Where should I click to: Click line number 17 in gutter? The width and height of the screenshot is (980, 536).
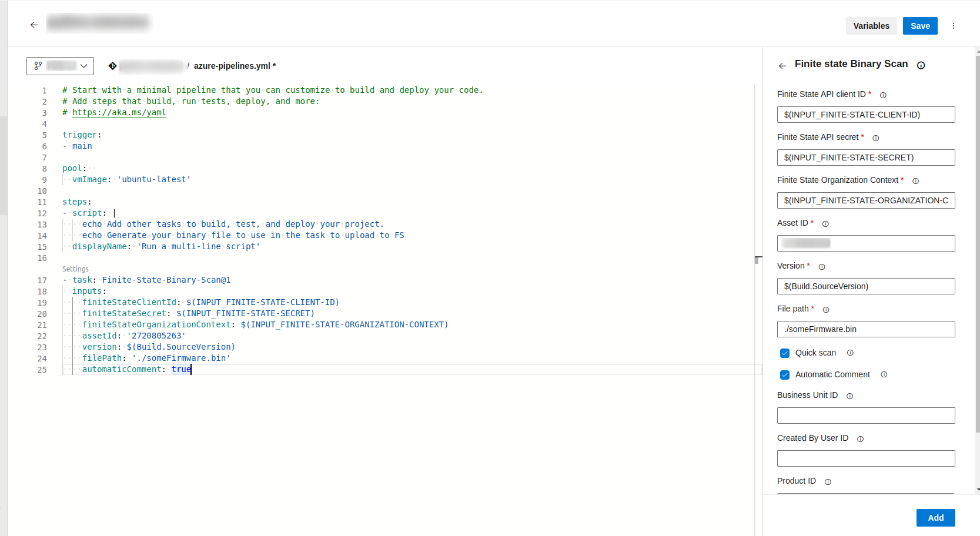point(42,280)
